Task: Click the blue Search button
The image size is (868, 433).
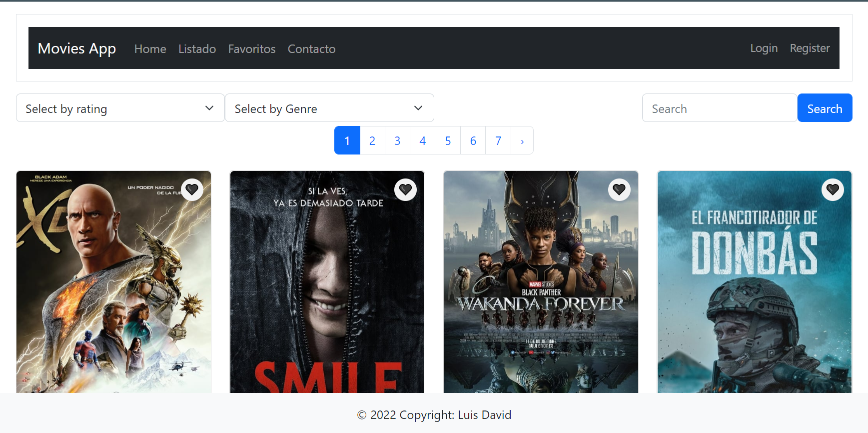Action: (825, 108)
